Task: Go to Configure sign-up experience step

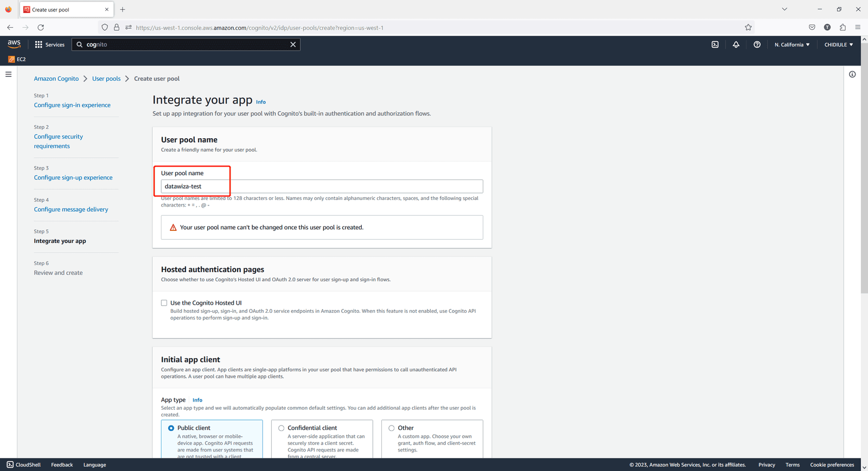Action: tap(73, 178)
